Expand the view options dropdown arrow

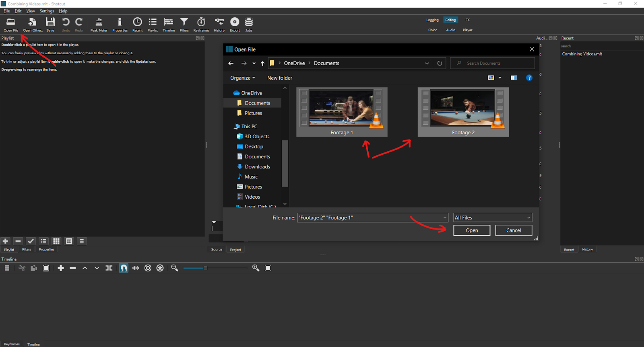click(500, 78)
